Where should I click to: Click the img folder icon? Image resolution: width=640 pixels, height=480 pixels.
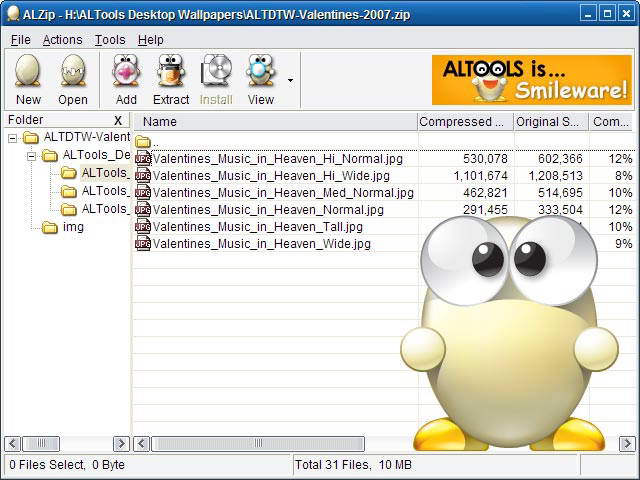[50, 227]
